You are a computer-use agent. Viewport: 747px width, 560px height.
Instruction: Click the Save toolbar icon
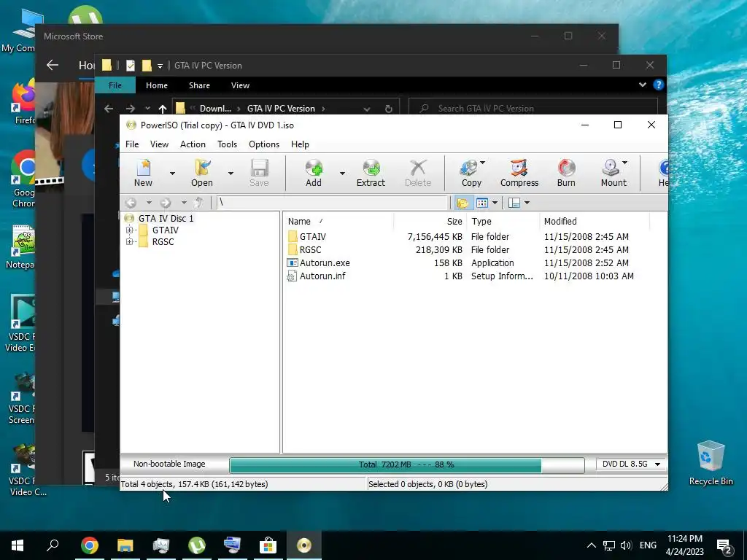pos(259,173)
